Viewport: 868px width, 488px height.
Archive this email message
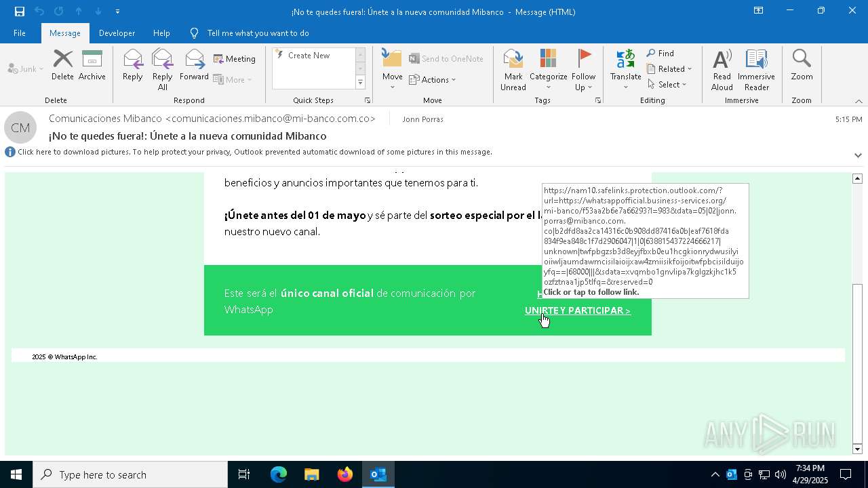[x=92, y=65]
